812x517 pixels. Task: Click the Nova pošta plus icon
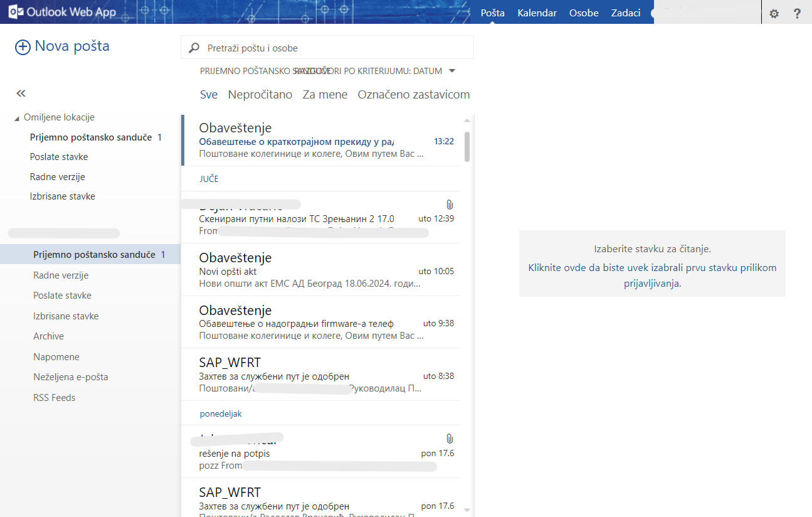click(23, 47)
